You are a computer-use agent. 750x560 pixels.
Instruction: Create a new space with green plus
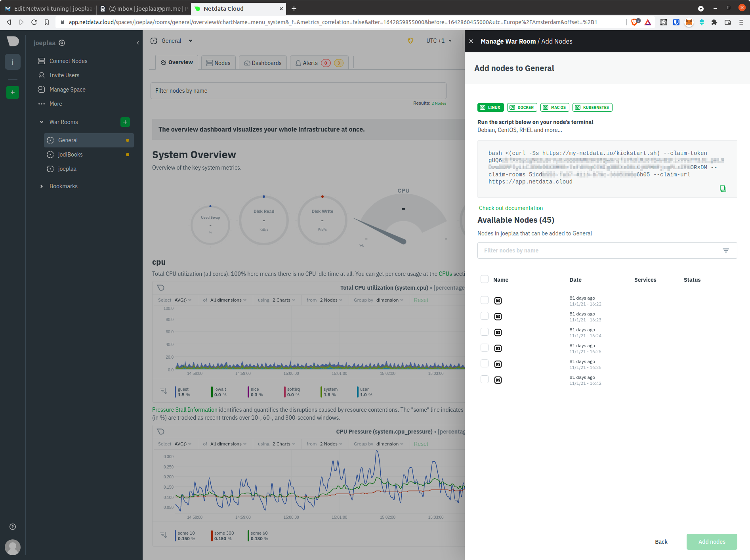pyautogui.click(x=13, y=92)
